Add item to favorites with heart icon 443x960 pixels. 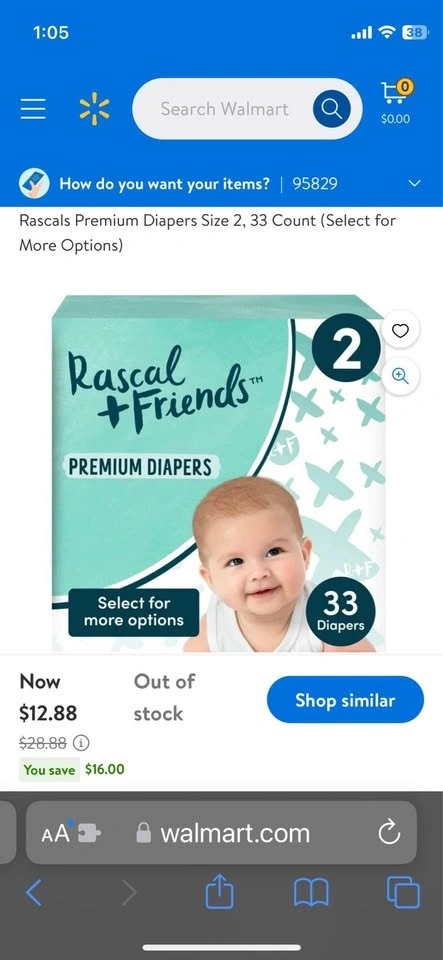tap(400, 331)
